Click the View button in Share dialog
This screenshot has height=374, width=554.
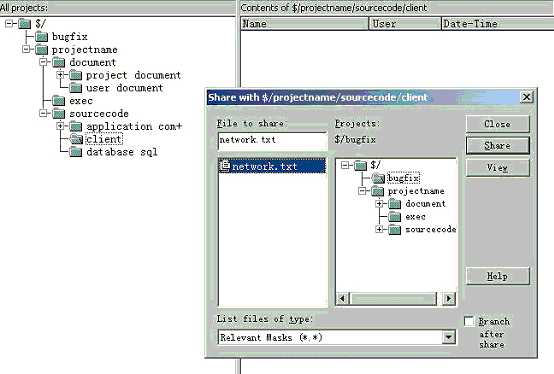pos(497,167)
